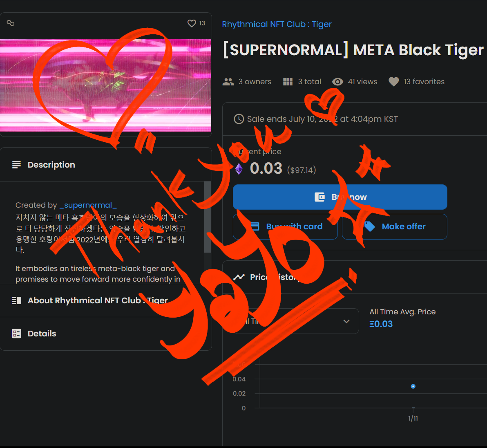Expand the Details section
This screenshot has width=487, height=448.
105,334
